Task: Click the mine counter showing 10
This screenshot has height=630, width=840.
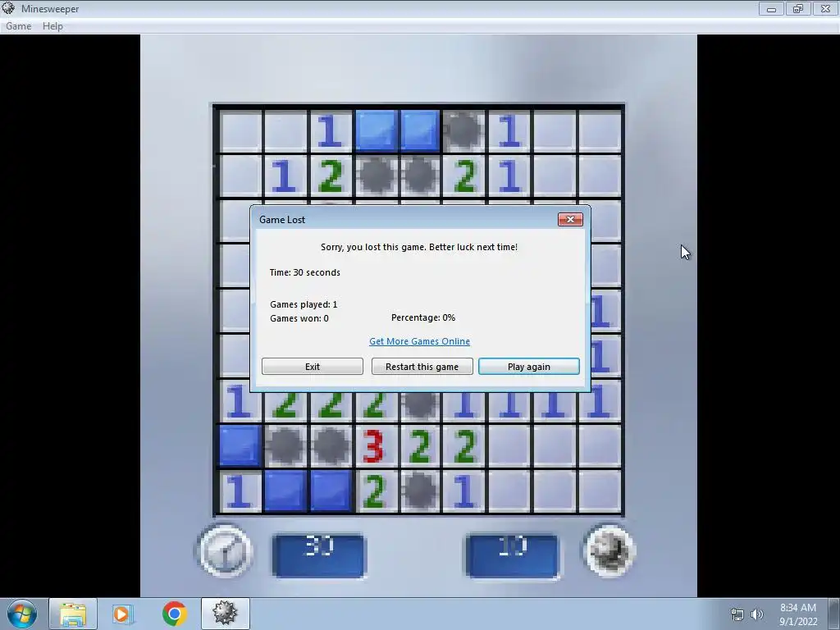Action: click(512, 555)
